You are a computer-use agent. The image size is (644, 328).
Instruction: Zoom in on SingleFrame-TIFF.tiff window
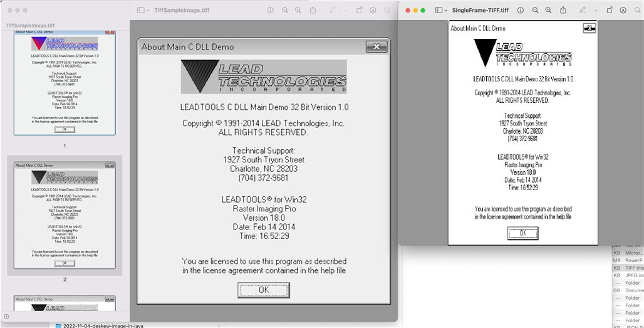click(548, 10)
